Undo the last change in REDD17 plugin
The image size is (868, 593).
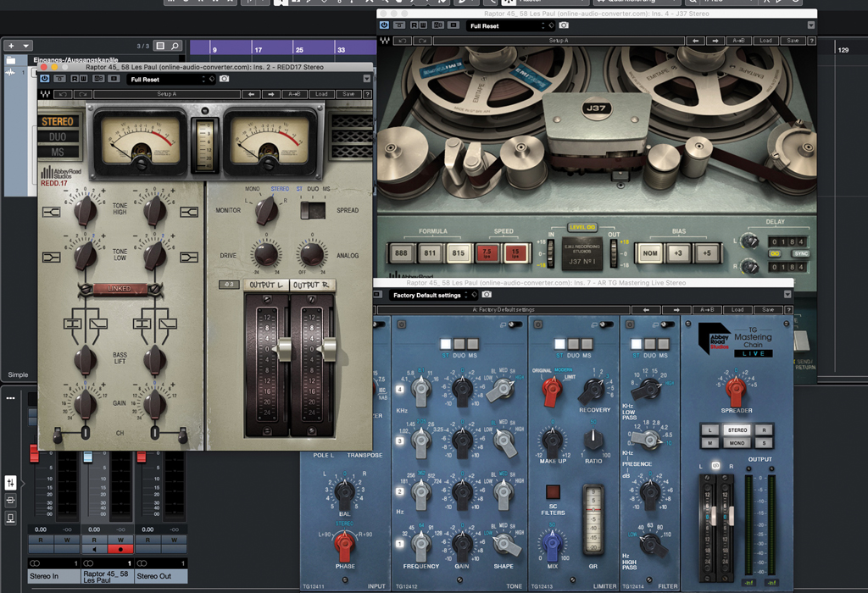(x=63, y=94)
